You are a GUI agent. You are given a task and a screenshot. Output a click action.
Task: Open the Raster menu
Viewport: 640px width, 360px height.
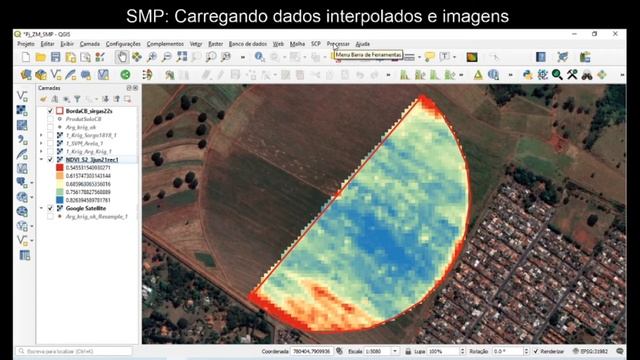point(216,44)
